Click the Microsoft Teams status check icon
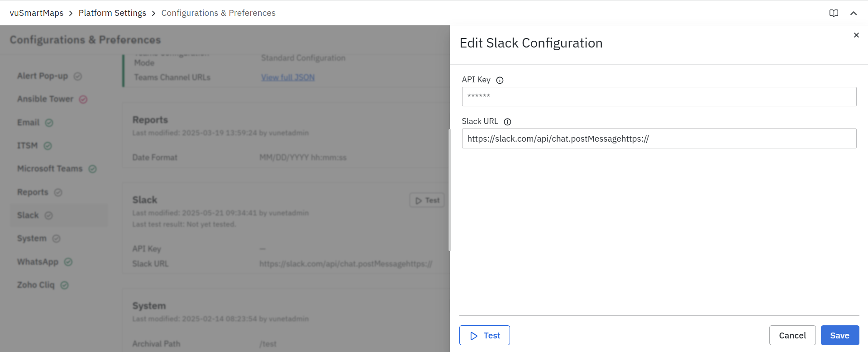The height and width of the screenshot is (352, 868). point(93,169)
